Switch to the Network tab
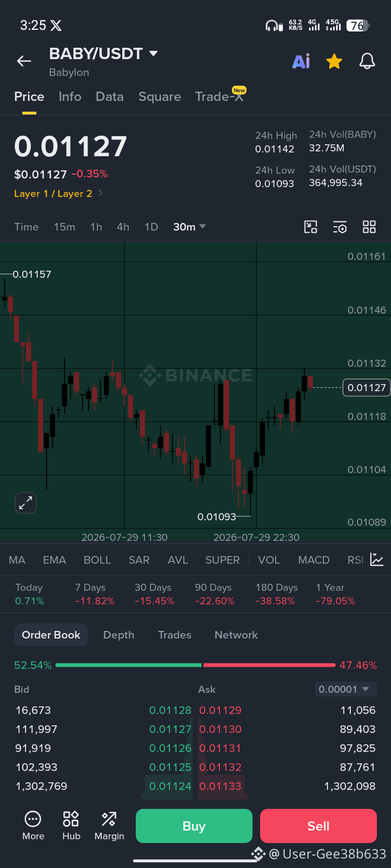Image resolution: width=391 pixels, height=868 pixels. [236, 635]
